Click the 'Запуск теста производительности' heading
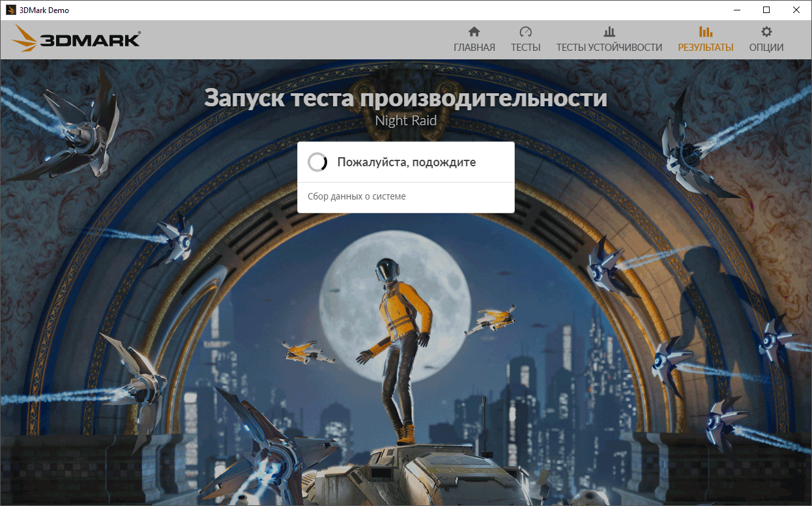The height and width of the screenshot is (506, 812). point(405,98)
